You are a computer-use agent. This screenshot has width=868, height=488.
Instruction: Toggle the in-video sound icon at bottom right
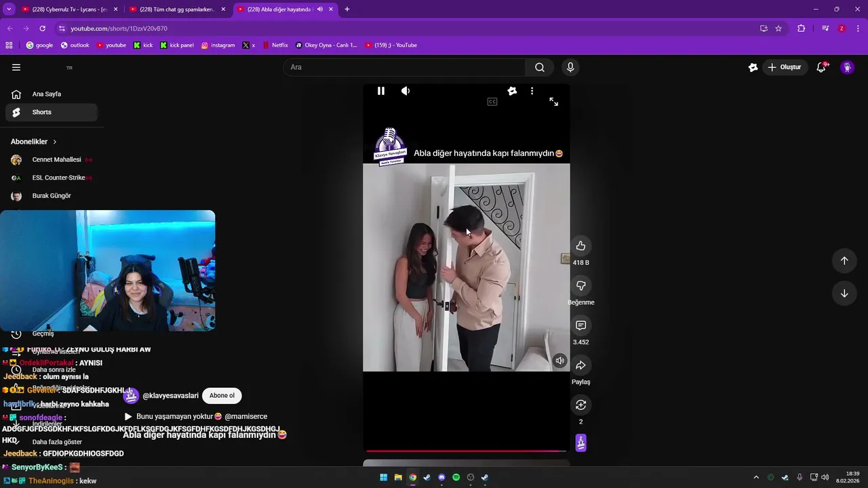(x=560, y=361)
